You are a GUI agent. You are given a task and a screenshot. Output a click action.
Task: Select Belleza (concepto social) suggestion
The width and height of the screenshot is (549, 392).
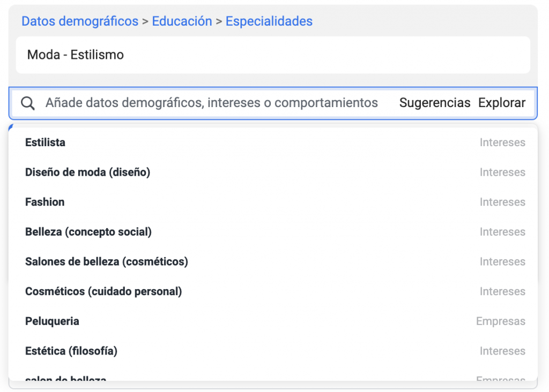click(88, 231)
